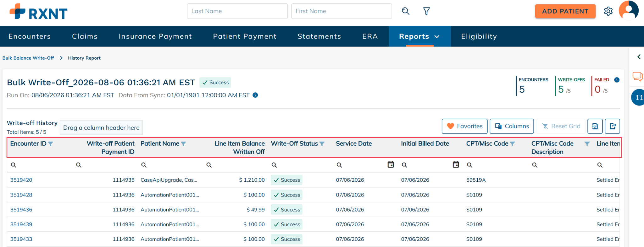Screen dimensions: 644x247
Task: Sort by the Initial Billed Date header
Action: click(x=425, y=144)
